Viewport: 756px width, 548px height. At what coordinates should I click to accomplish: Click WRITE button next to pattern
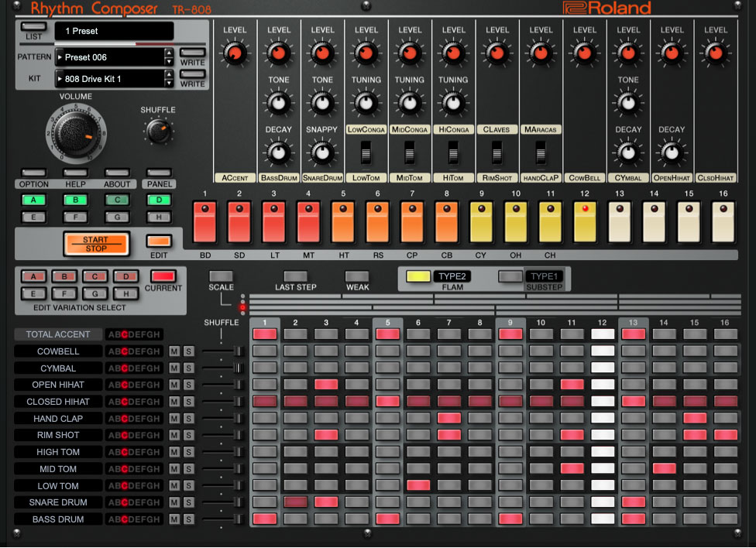point(192,52)
